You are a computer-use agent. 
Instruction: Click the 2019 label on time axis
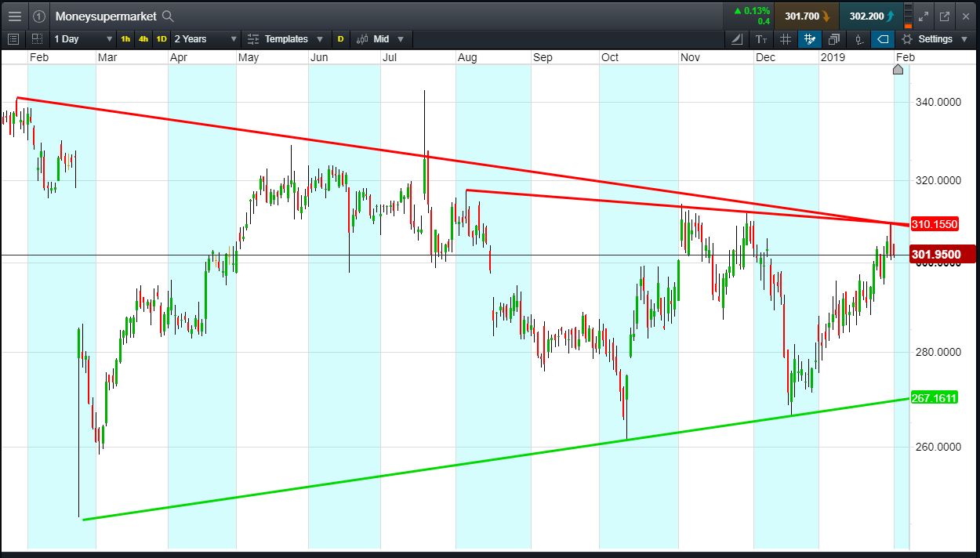833,57
